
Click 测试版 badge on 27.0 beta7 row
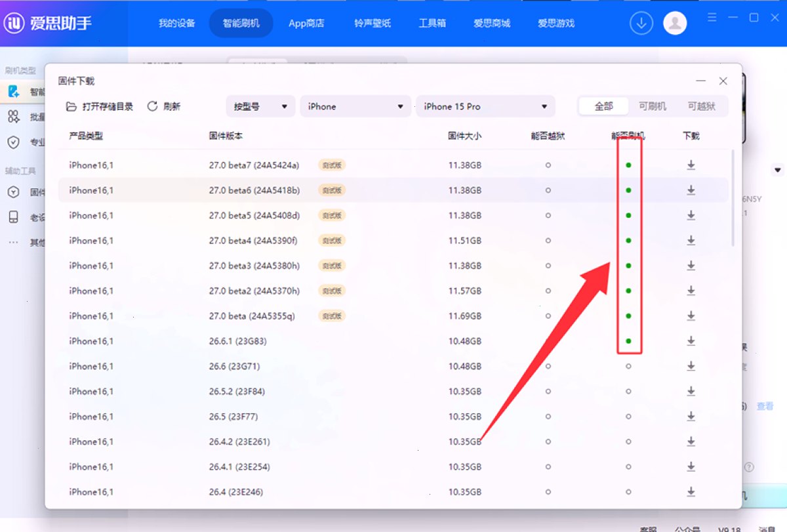pyautogui.click(x=331, y=165)
